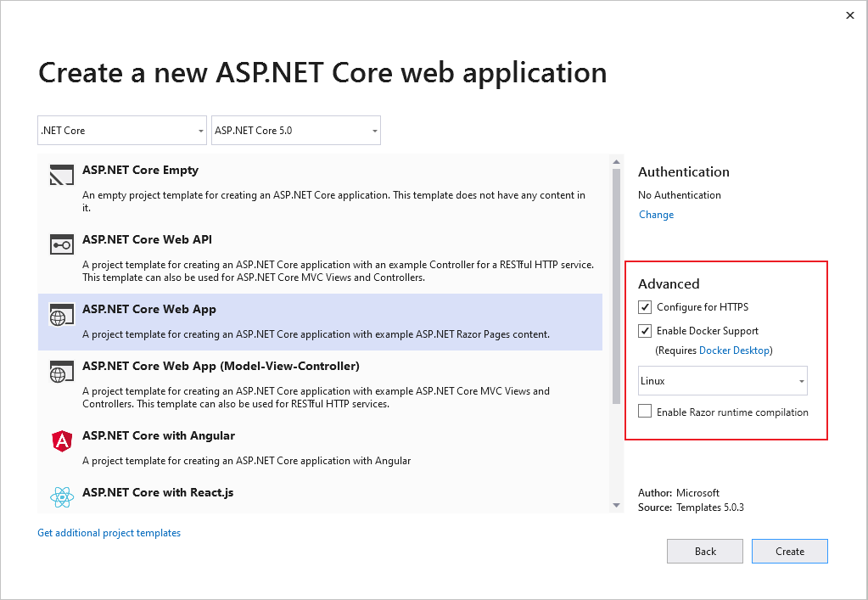Image resolution: width=868 pixels, height=600 pixels.
Task: Open the Docker Desktop link
Action: point(734,350)
